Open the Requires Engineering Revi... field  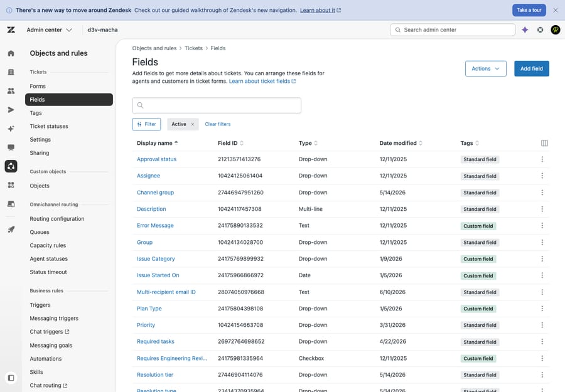click(x=172, y=359)
